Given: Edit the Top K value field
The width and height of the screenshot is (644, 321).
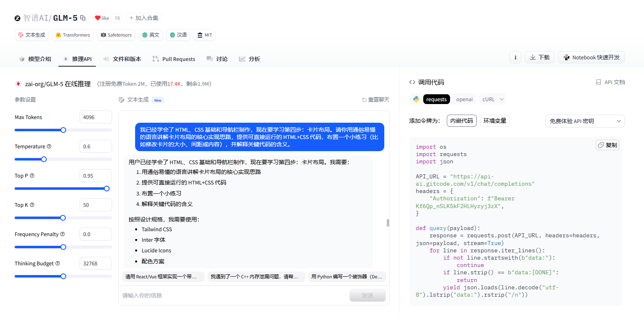Looking at the screenshot, I should (96, 205).
